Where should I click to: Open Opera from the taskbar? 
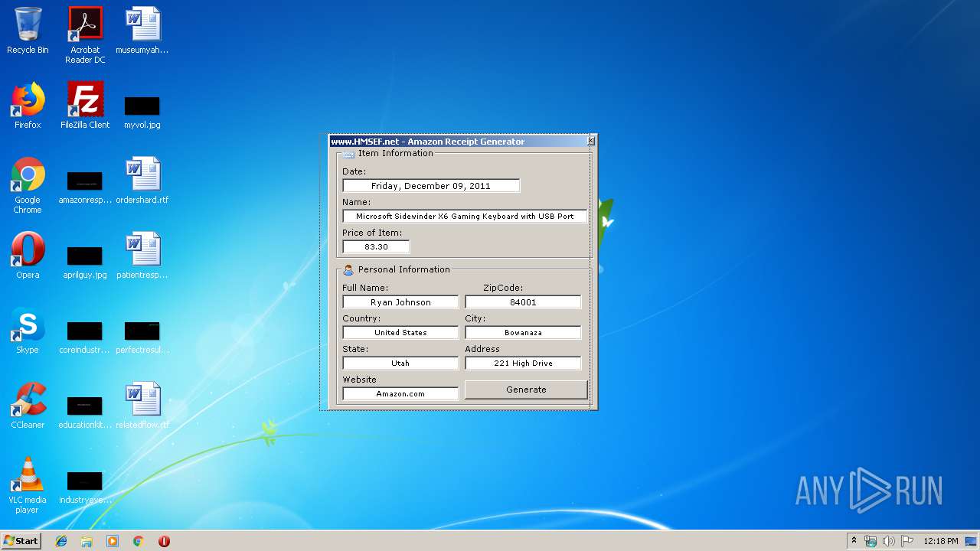(164, 541)
